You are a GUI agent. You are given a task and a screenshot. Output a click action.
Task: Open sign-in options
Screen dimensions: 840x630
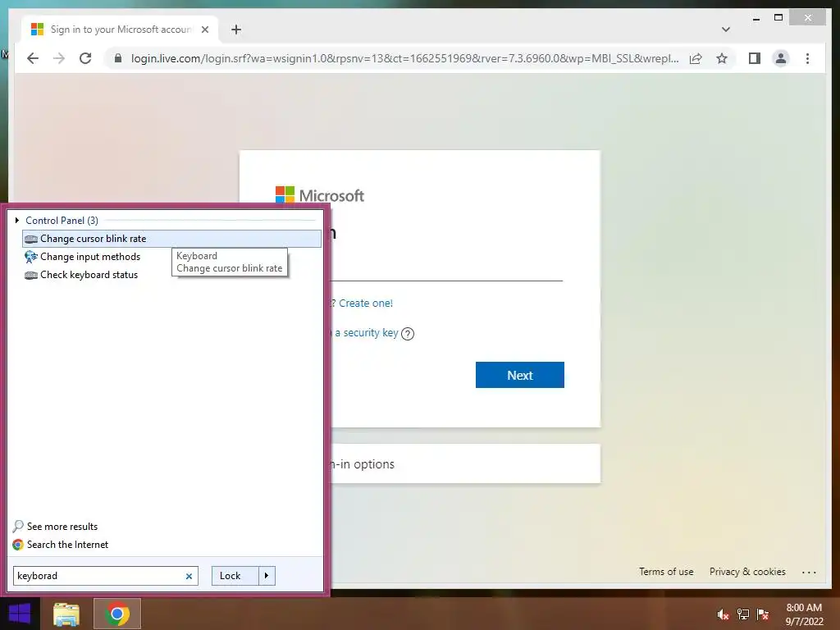[x=465, y=464]
